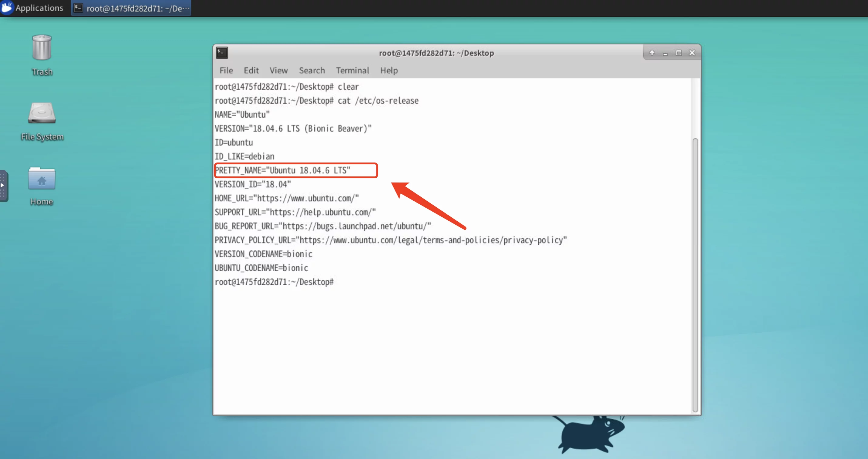Open the File menu

click(226, 70)
